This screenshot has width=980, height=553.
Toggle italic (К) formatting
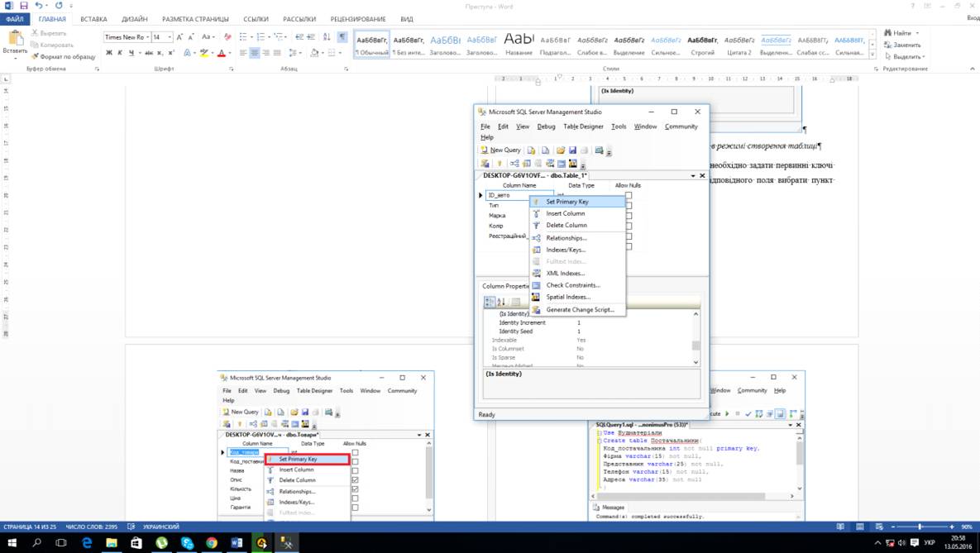pyautogui.click(x=120, y=53)
